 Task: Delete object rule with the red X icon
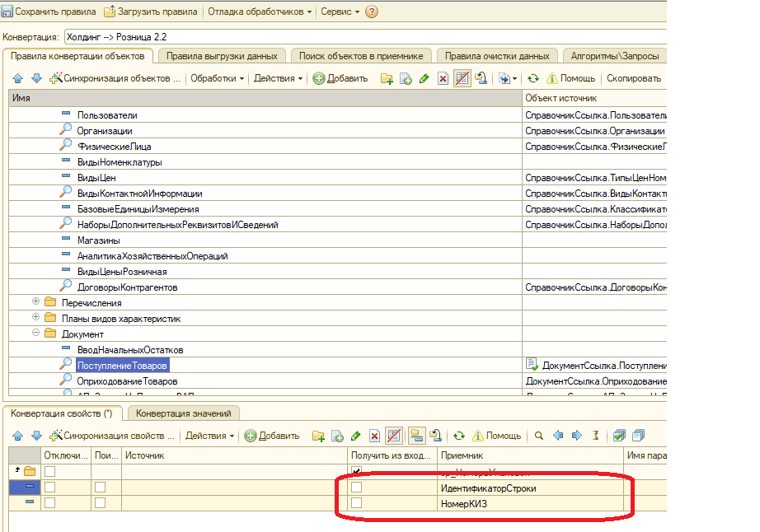[443, 78]
